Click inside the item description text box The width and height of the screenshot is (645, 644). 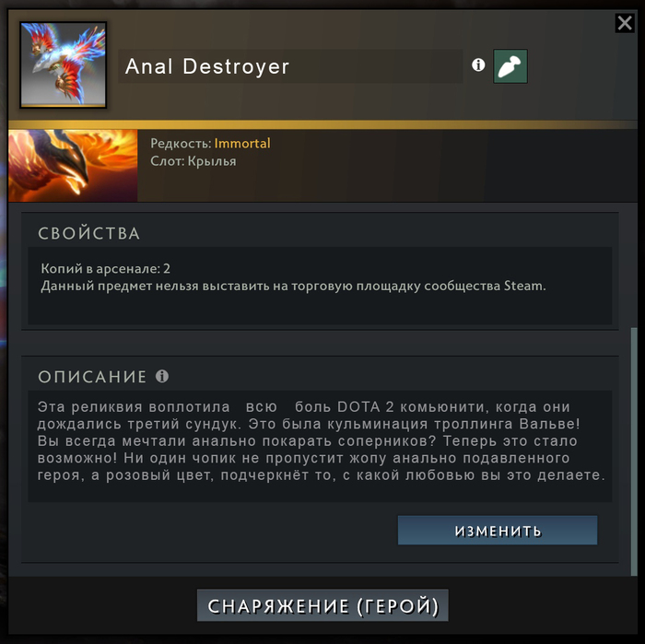click(320, 446)
